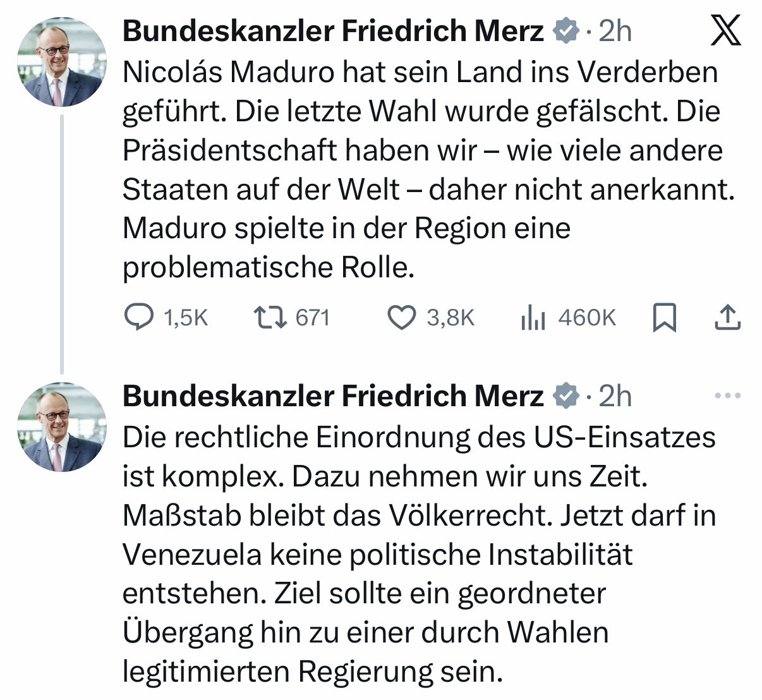This screenshot has height=700, width=762.
Task: Click verified badge on first tweet
Action: (566, 30)
